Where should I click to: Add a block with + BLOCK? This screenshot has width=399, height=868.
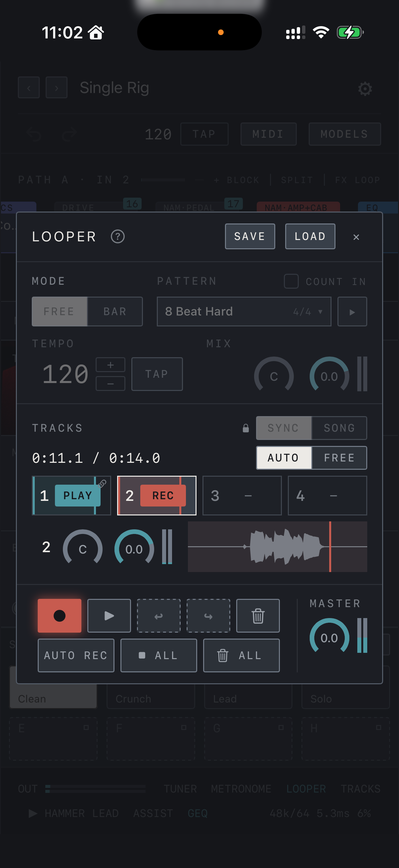pyautogui.click(x=237, y=180)
